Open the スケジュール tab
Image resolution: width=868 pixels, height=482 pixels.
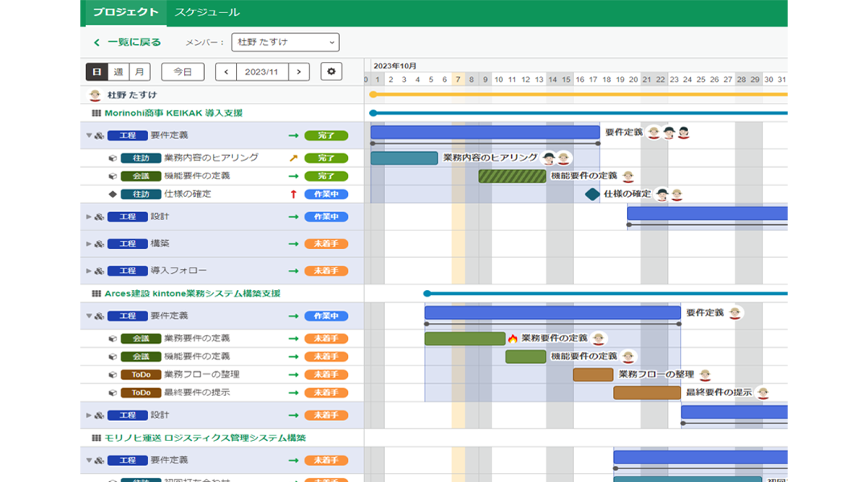tap(207, 12)
